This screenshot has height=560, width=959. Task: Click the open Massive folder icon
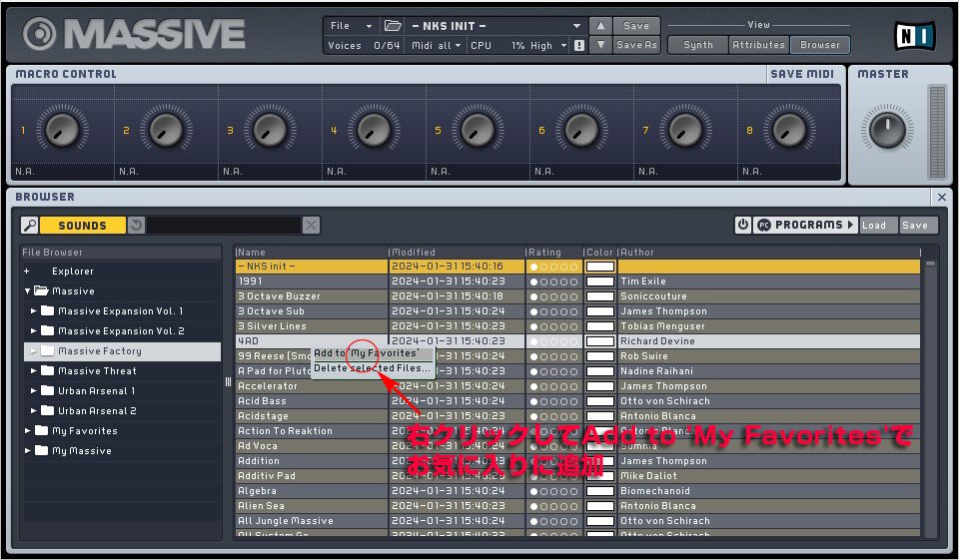click(x=42, y=291)
